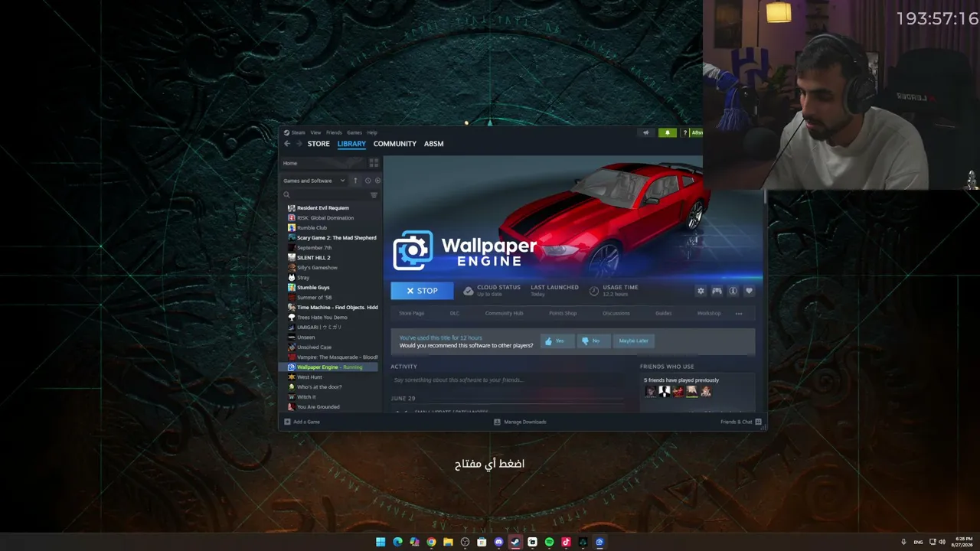
Task: Open Discussions link
Action: (616, 313)
